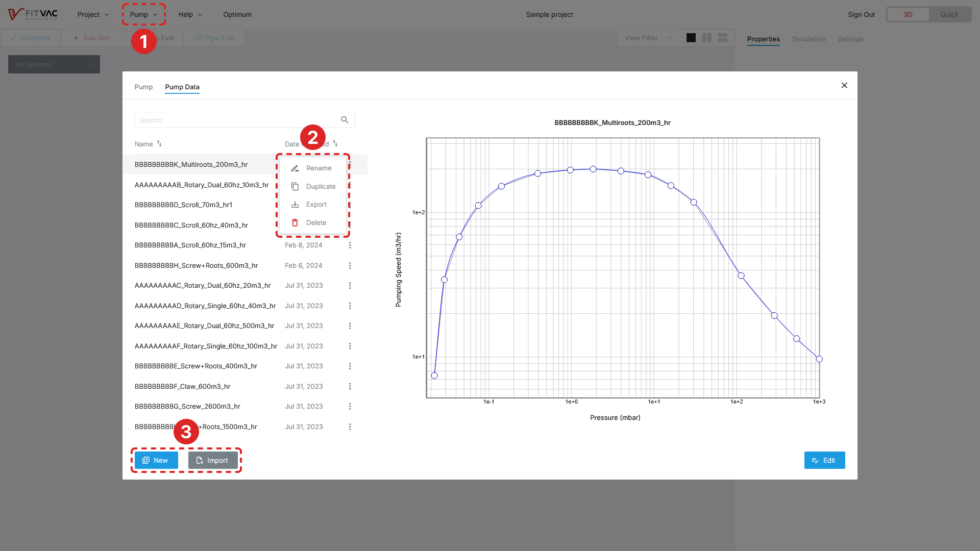Open the Properties tab
980x551 pixels.
point(764,39)
